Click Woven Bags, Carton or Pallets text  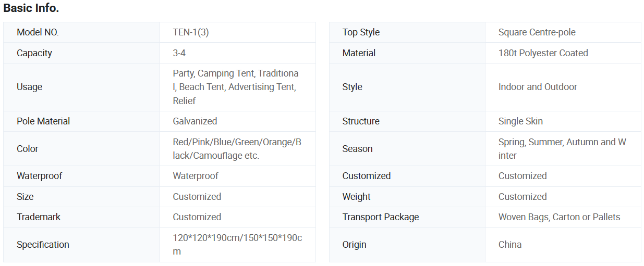[559, 217]
